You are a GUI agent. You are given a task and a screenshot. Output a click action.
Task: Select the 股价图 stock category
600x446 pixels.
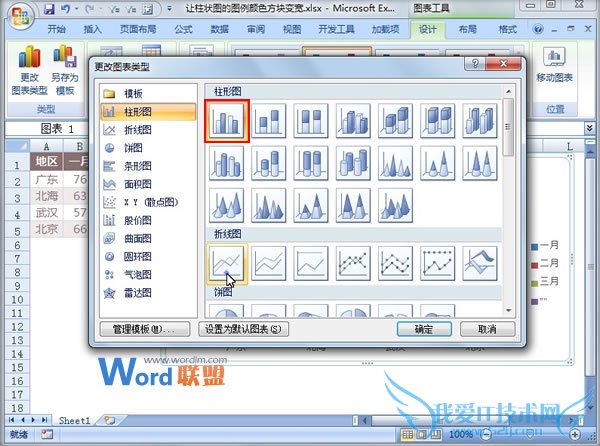pyautogui.click(x=148, y=220)
